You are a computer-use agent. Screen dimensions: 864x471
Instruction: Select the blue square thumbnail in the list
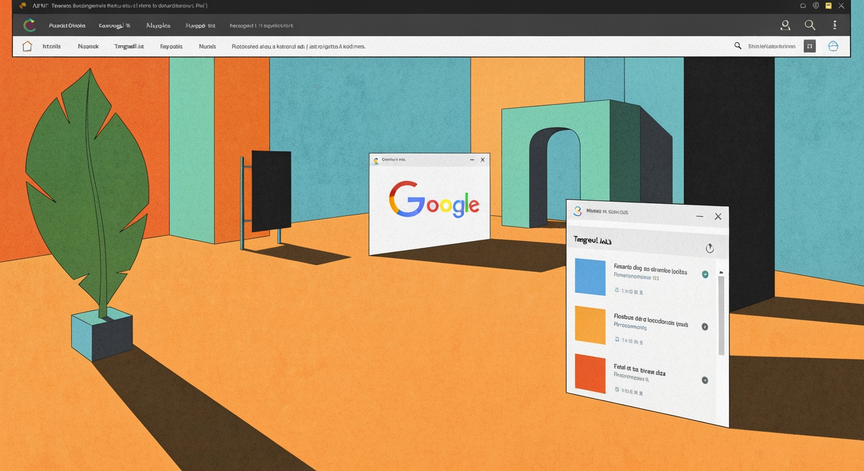tap(590, 277)
